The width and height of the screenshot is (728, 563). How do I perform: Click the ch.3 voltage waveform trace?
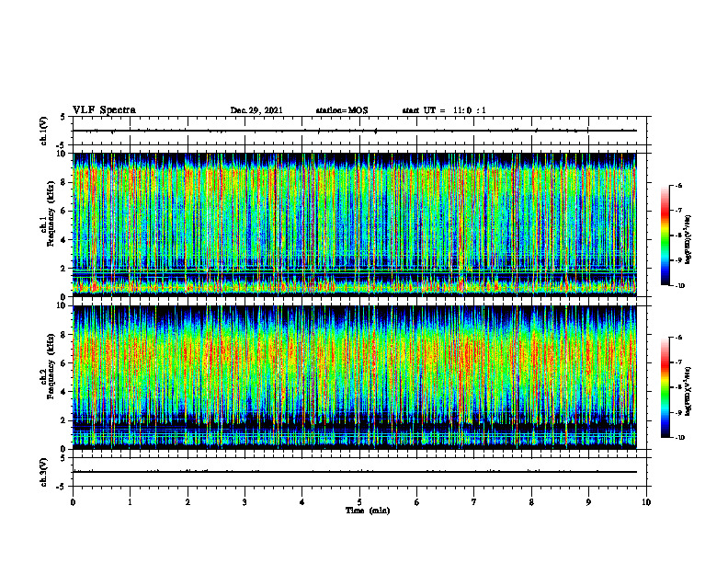pos(354,472)
